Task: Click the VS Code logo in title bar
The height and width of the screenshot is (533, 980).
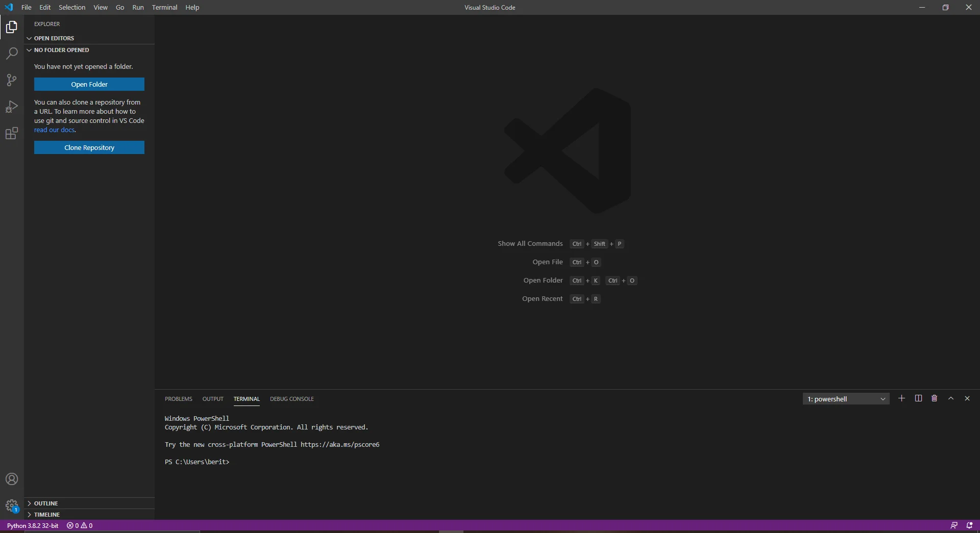Action: click(x=9, y=7)
